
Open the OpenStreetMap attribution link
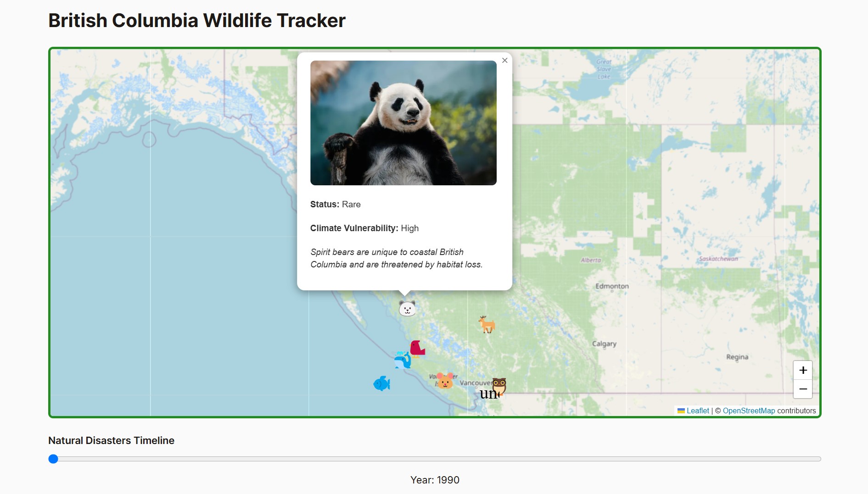[749, 411]
